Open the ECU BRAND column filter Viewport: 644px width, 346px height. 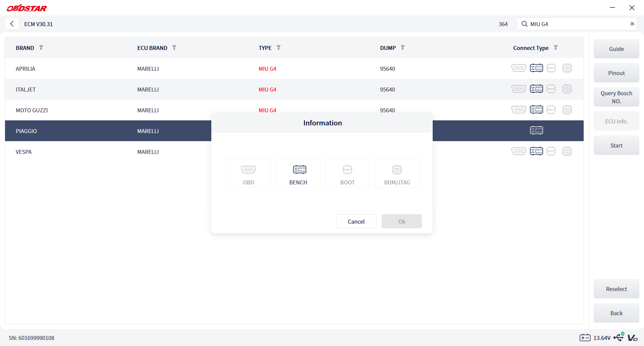pos(174,48)
